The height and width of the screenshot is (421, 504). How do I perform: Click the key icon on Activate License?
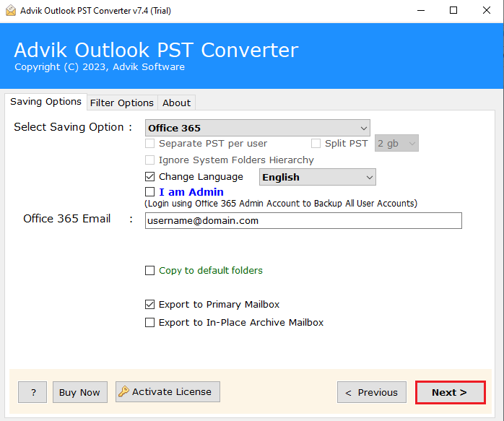point(123,391)
